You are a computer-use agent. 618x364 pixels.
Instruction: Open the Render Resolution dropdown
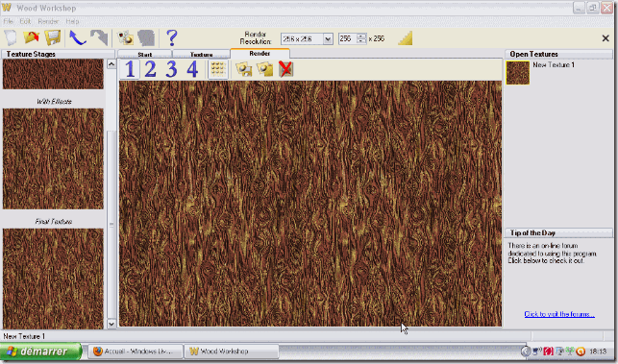pos(328,38)
